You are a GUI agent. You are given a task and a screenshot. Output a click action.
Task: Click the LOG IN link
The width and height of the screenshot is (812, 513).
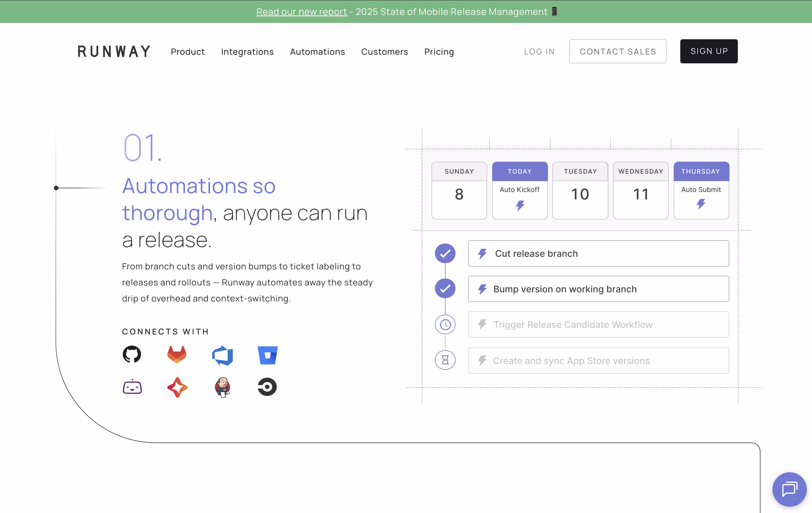coord(539,52)
